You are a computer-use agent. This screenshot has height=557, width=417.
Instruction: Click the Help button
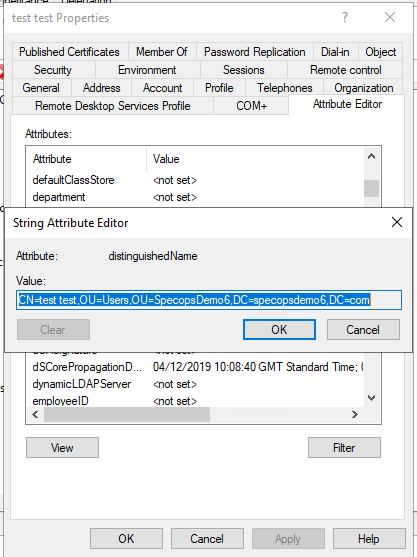click(369, 539)
